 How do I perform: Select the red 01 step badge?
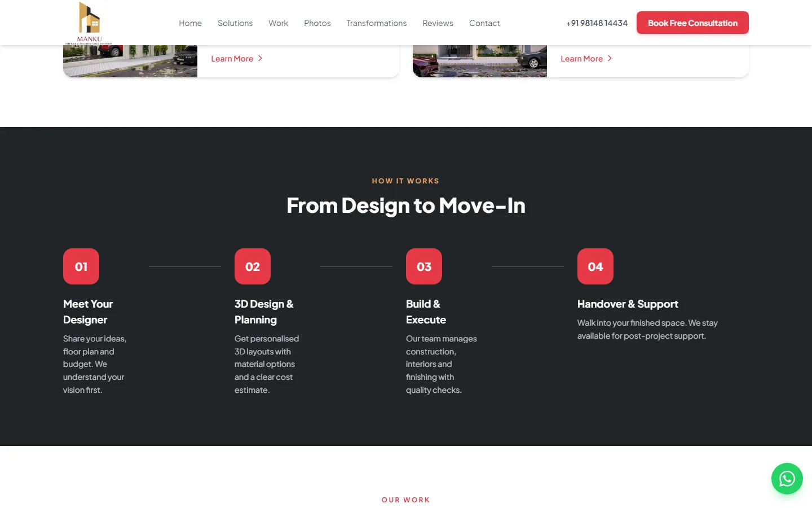(x=81, y=266)
